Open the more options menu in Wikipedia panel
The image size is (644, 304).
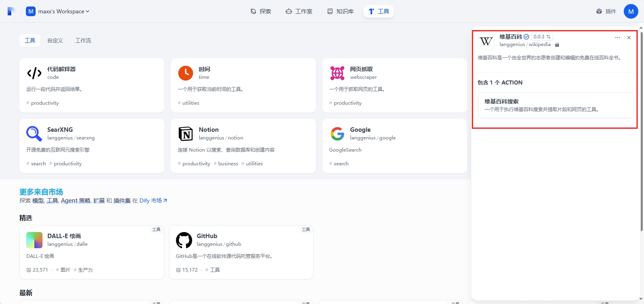pos(618,38)
